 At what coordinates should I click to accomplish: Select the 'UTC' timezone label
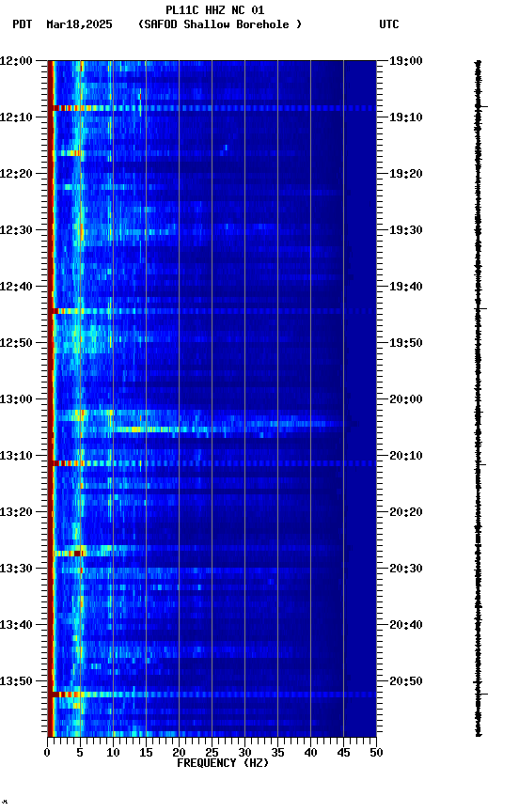[x=389, y=24]
